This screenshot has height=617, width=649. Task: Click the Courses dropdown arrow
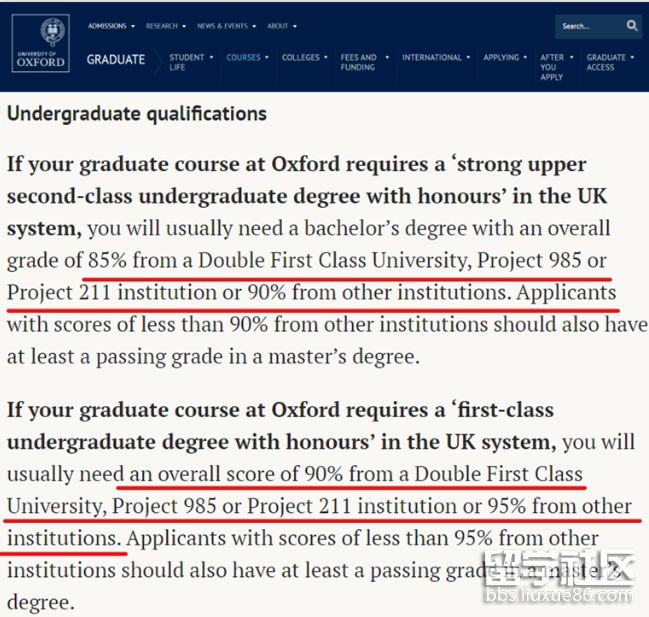click(268, 58)
